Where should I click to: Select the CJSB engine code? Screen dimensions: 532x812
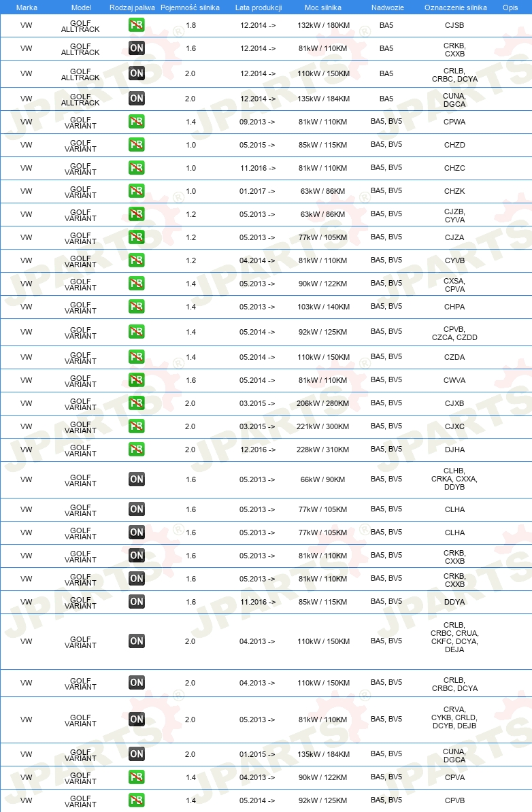454,25
